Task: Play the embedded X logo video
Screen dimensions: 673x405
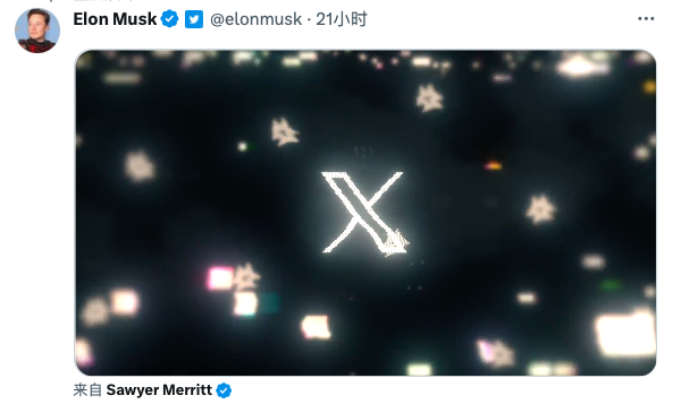Action: pyautogui.click(x=365, y=213)
